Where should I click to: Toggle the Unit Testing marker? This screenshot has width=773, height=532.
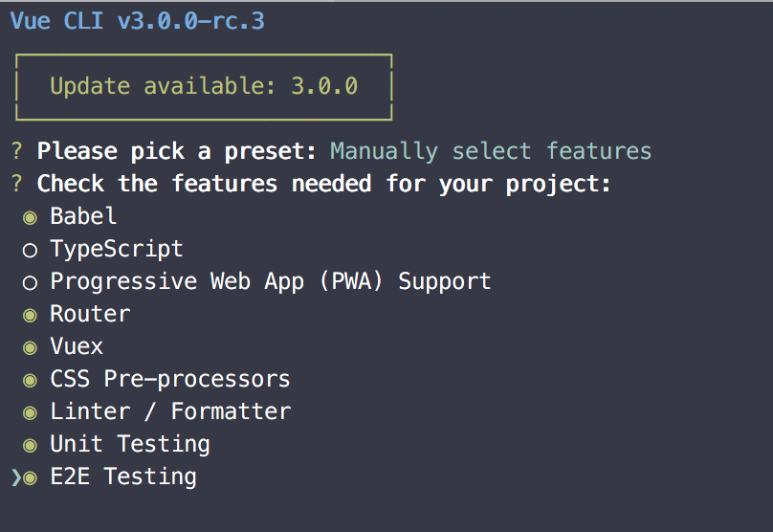click(x=30, y=445)
